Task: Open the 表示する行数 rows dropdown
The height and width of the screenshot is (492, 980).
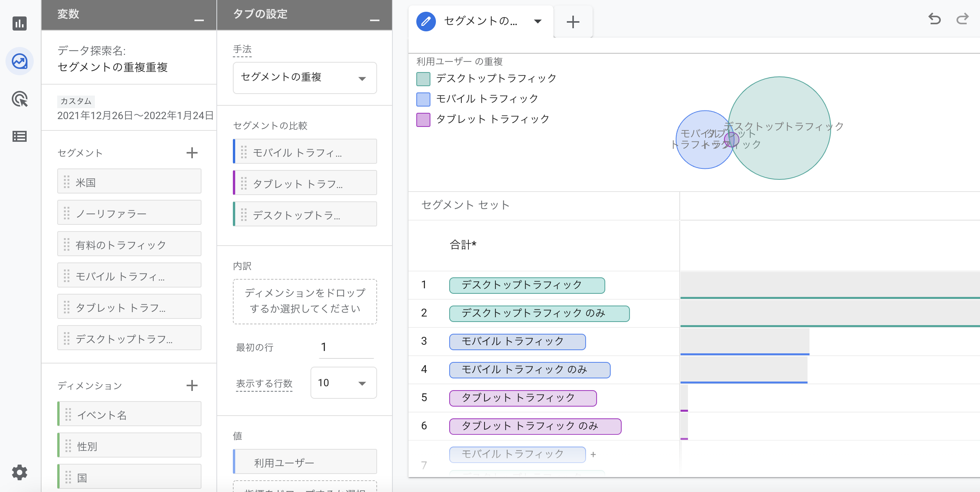Action: coord(343,383)
